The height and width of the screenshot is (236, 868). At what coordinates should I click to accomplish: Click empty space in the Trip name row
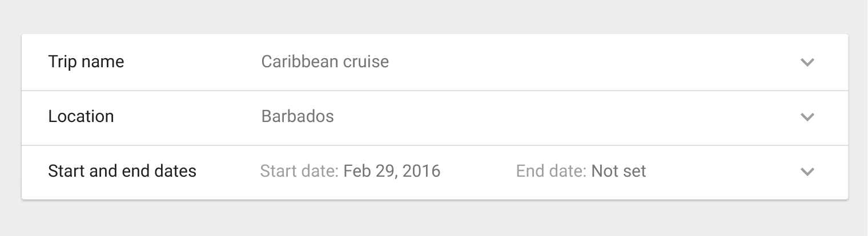(x=594, y=62)
